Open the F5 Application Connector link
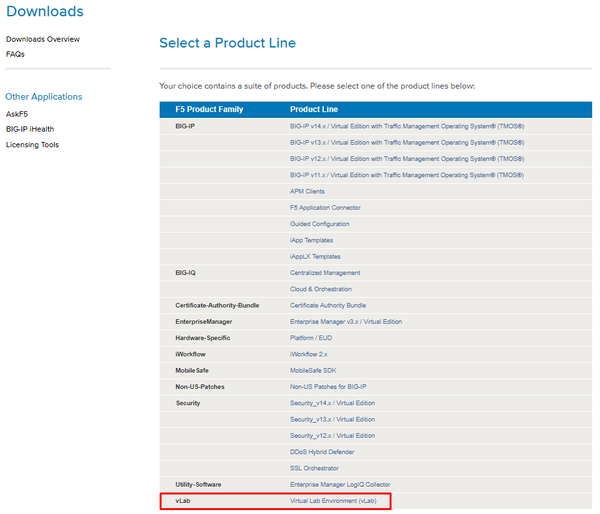 click(325, 208)
